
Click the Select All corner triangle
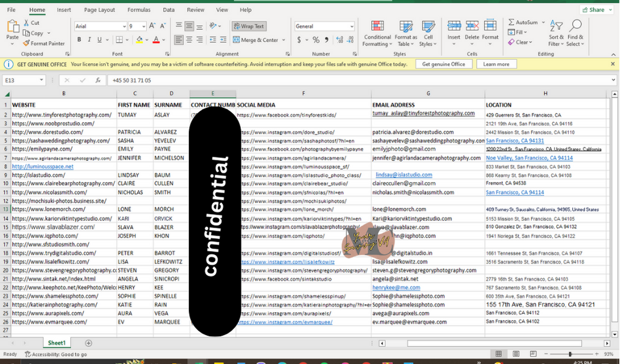[7, 94]
